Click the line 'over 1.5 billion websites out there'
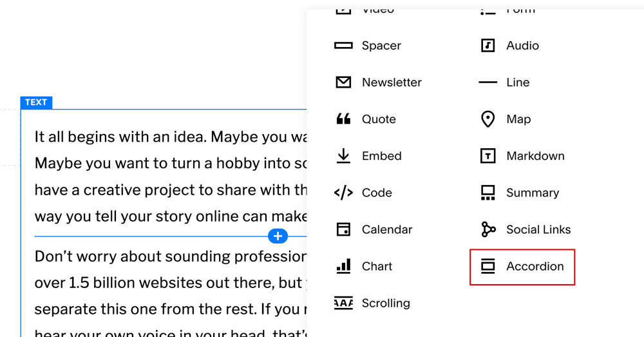The width and height of the screenshot is (644, 337). [x=171, y=283]
